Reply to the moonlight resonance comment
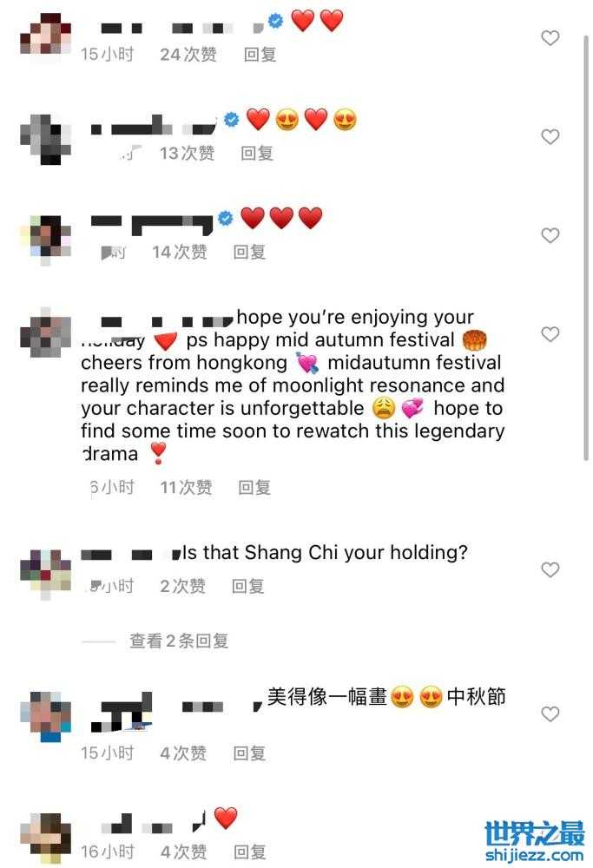Screen dimensions: 593x868 coord(254,487)
